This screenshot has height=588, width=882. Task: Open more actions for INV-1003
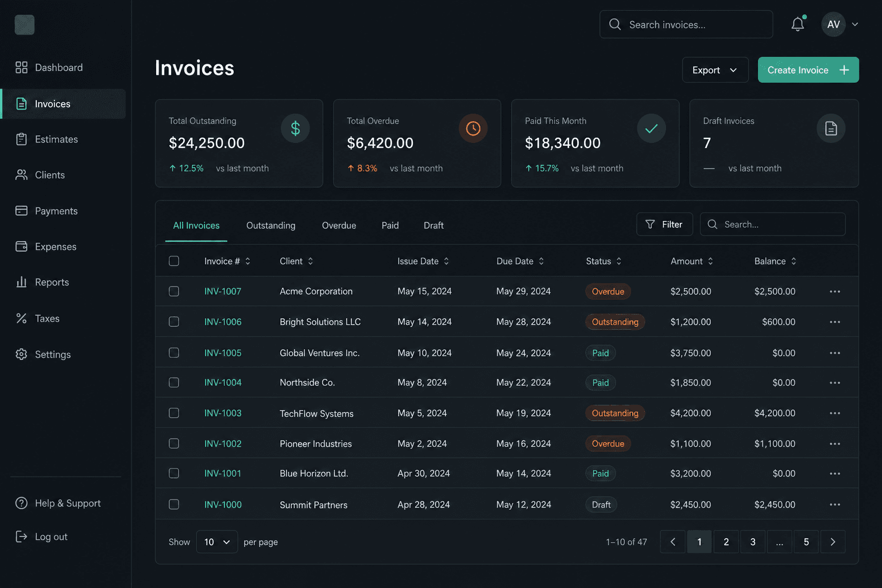click(x=835, y=413)
